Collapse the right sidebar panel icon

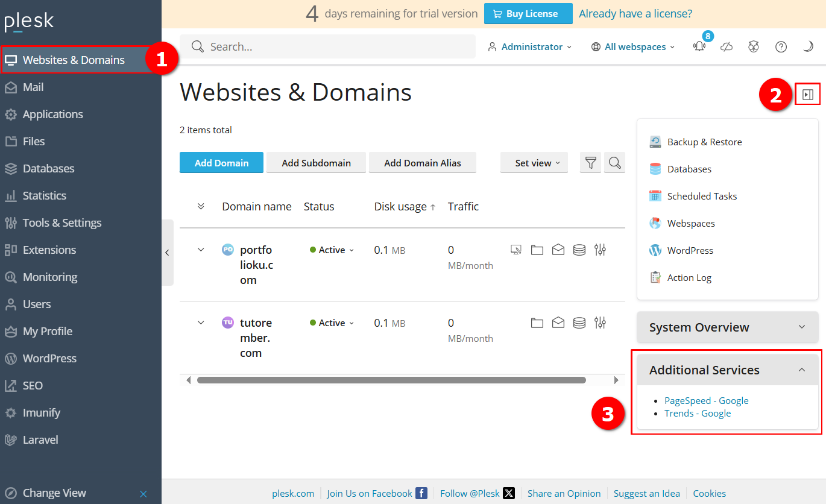(x=808, y=95)
